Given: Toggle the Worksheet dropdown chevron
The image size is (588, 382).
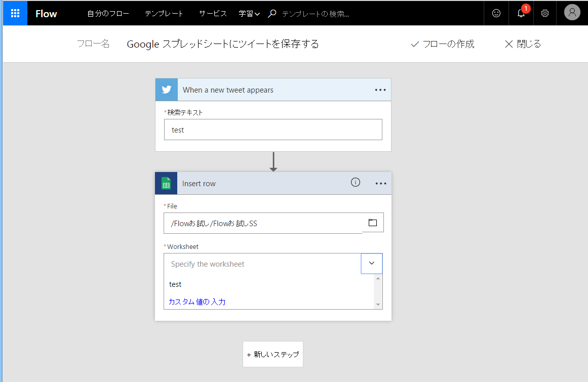Looking at the screenshot, I should [372, 263].
